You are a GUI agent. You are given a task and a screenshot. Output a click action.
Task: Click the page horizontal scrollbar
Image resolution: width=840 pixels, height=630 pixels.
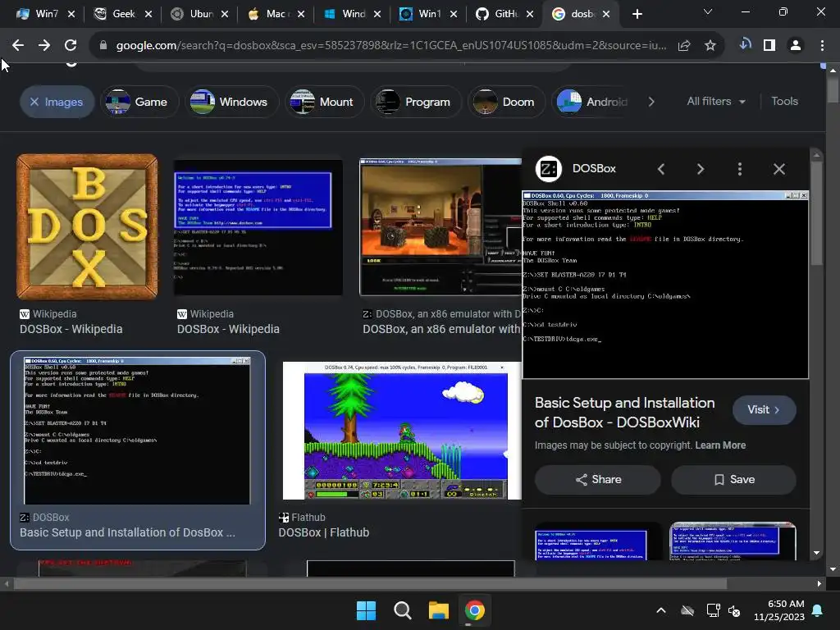click(x=370, y=583)
